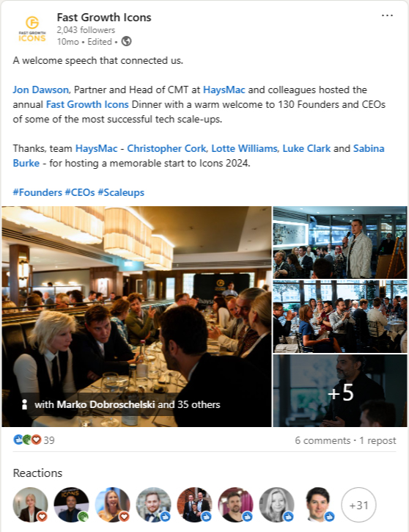Screen dimensions: 409x532
Task: View the 6 comments
Action: [323, 440]
